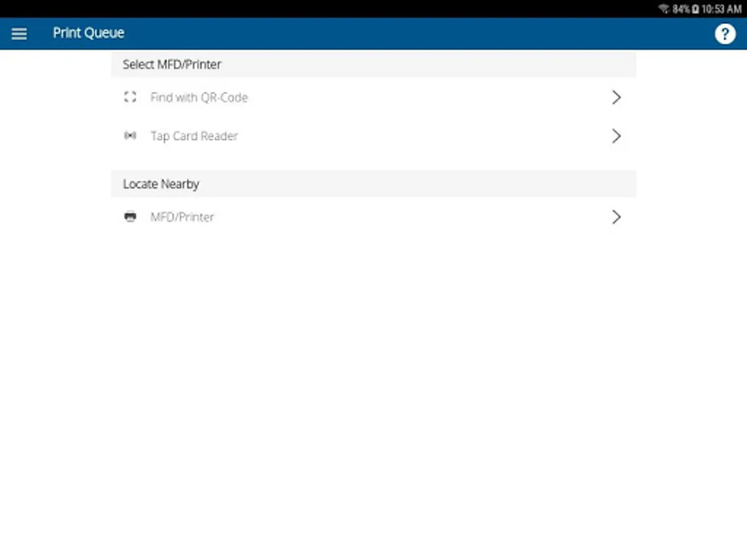Open help with the question mark icon

pos(725,34)
